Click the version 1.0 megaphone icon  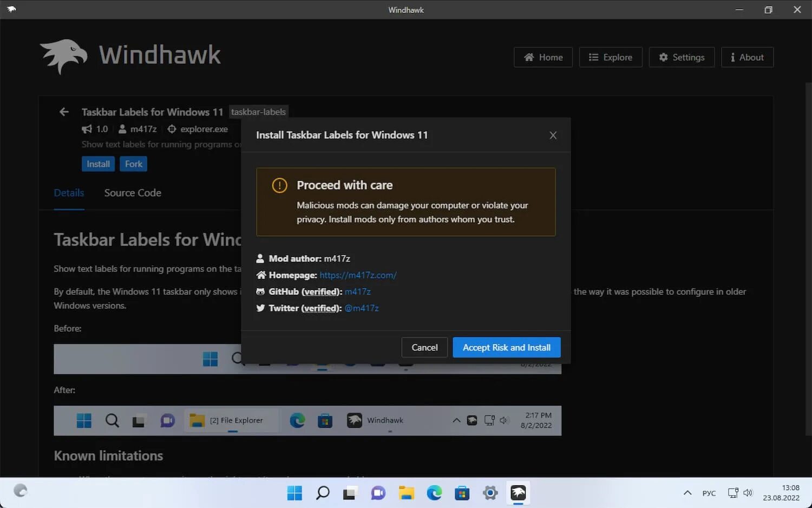tap(87, 129)
